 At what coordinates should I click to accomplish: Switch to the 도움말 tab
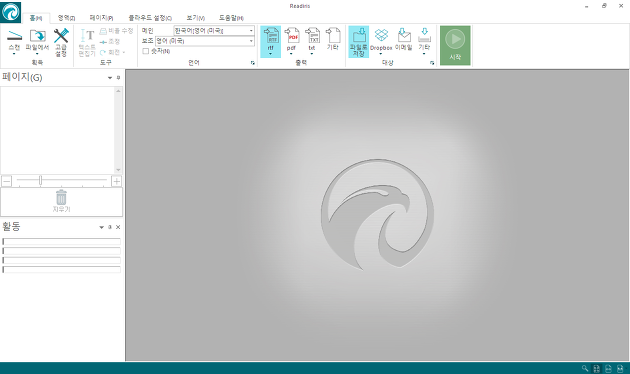[231, 18]
